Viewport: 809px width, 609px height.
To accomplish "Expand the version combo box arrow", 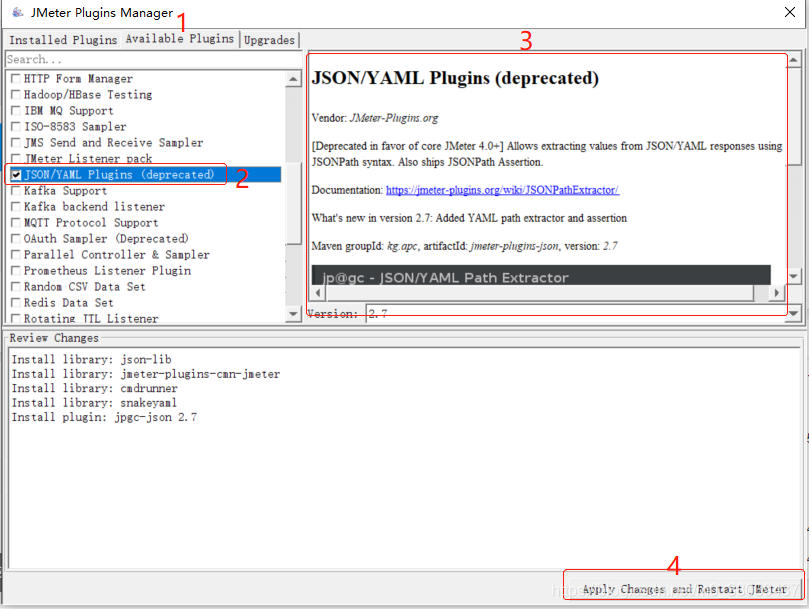I will point(793,313).
